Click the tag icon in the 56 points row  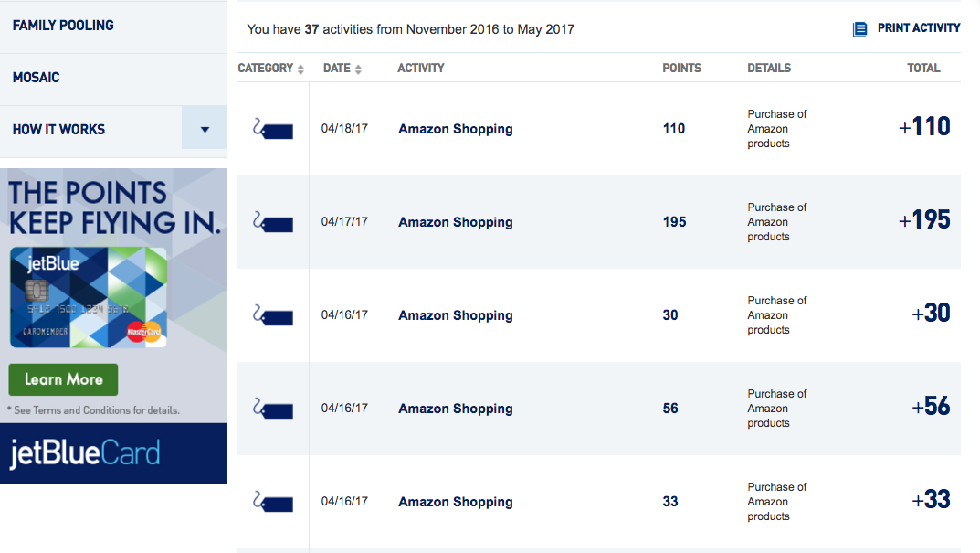(273, 409)
